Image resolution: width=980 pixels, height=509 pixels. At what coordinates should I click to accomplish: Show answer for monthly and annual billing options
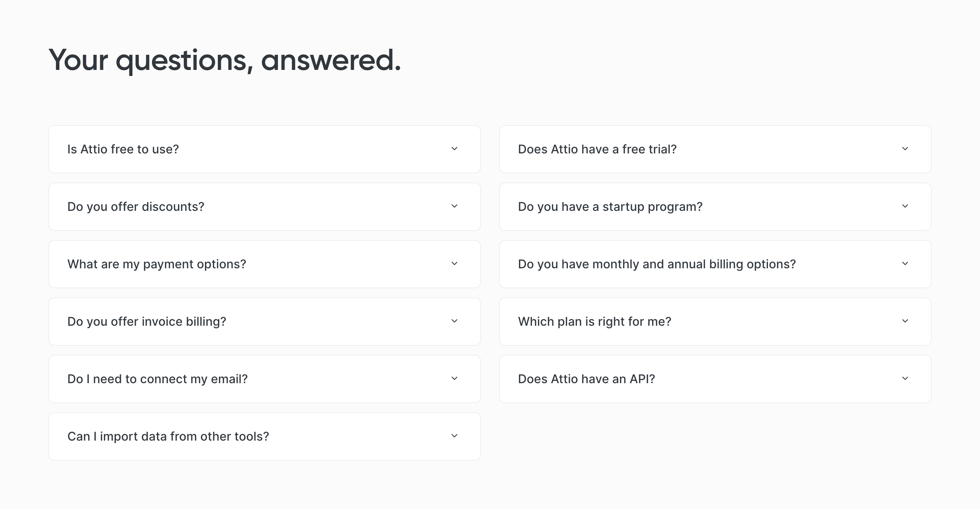pos(715,264)
